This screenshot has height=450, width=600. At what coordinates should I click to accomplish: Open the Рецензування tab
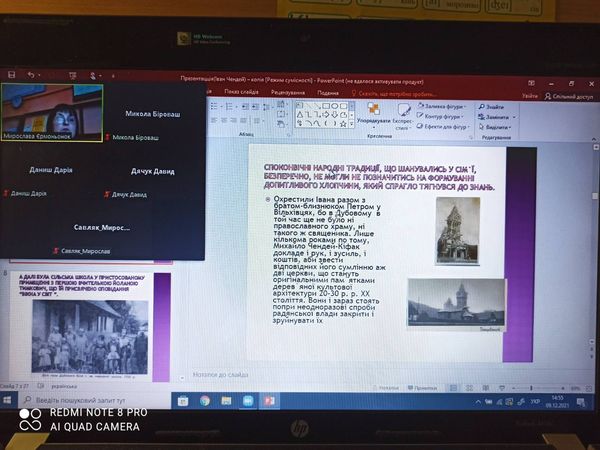[x=288, y=92]
